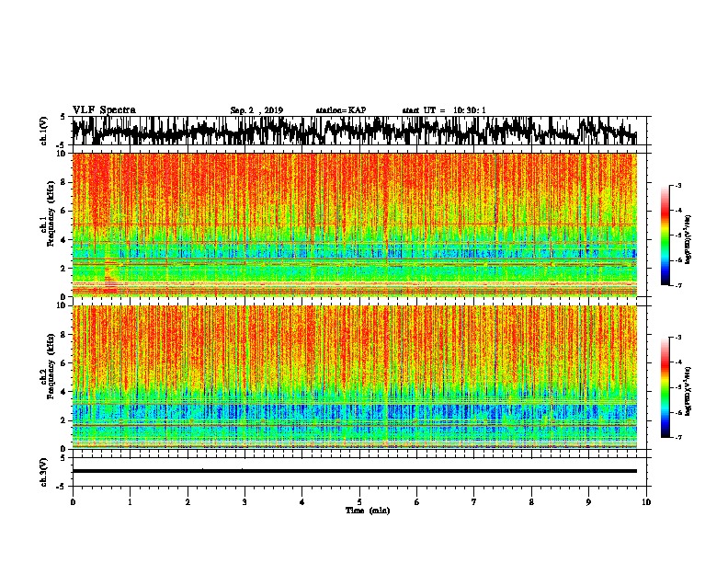728x563 pixels.
Task: Click the ch.2 spectrogram panel
Action: click(x=354, y=377)
